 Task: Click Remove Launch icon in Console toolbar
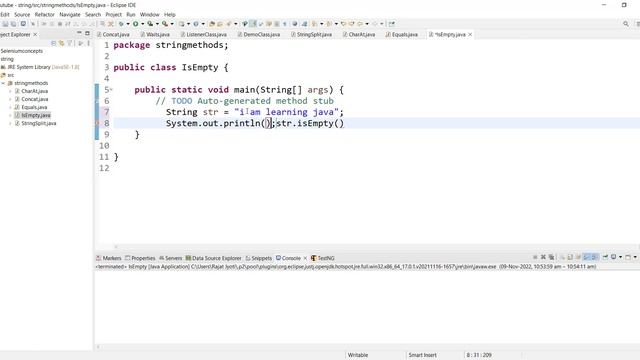coord(543,257)
